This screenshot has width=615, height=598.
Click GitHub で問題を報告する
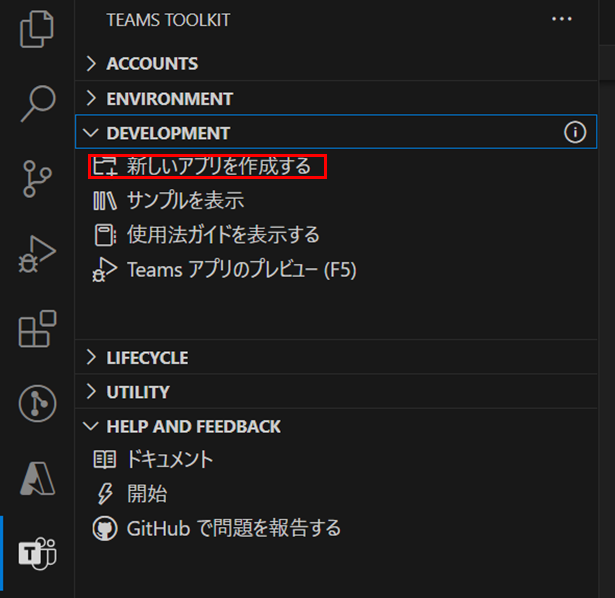[234, 529]
